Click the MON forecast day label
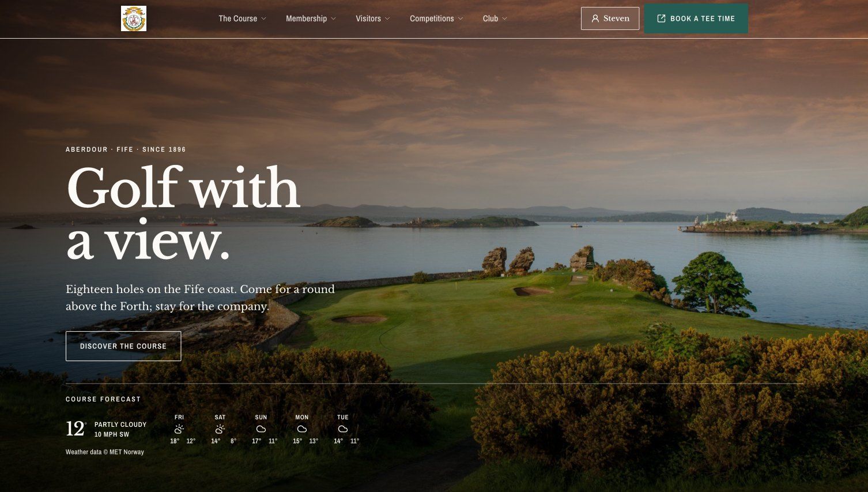 302,417
